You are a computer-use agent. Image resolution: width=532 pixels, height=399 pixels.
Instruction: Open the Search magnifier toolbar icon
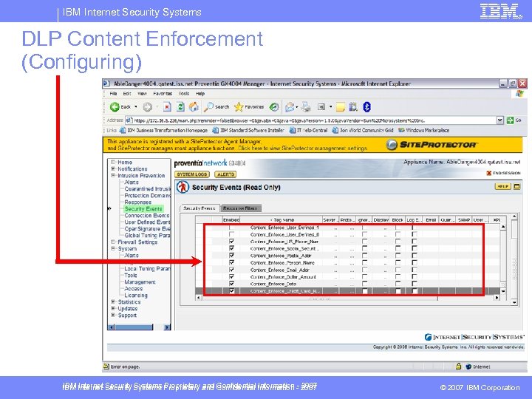(208, 107)
